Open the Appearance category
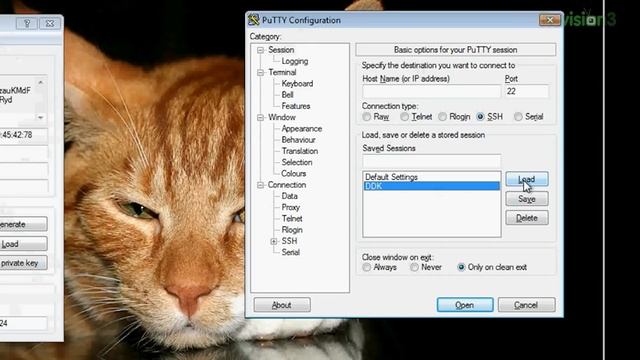 coord(302,129)
